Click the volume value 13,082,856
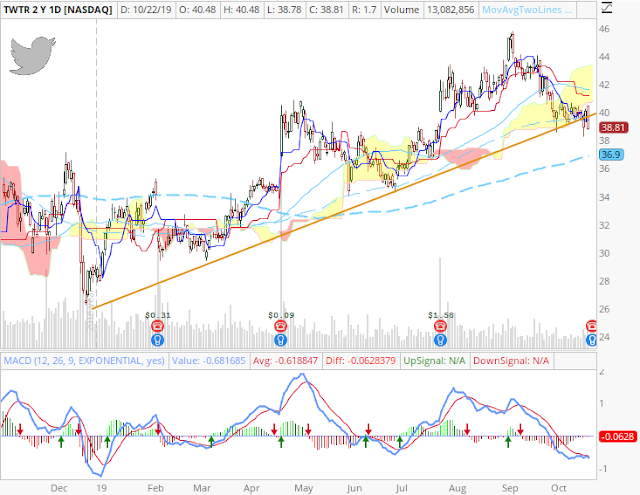This screenshot has height=495, width=640. coord(451,10)
